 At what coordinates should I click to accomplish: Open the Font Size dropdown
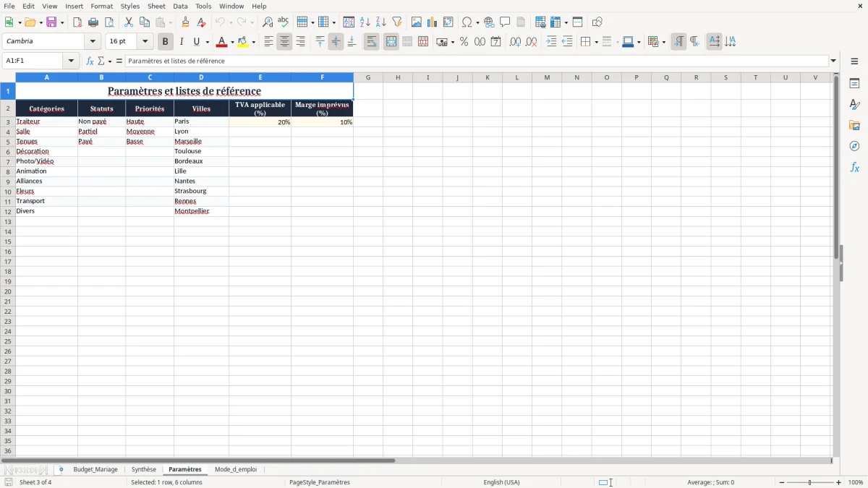145,42
